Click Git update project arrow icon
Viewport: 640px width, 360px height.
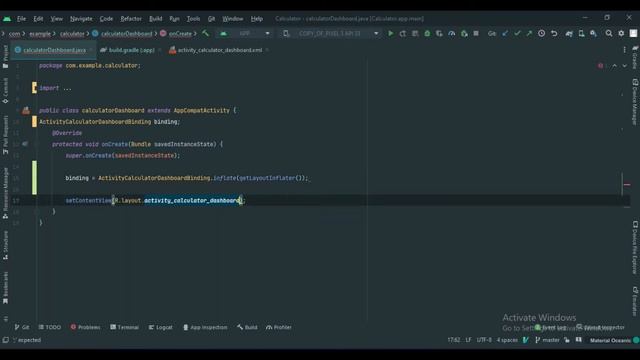coord(505,33)
